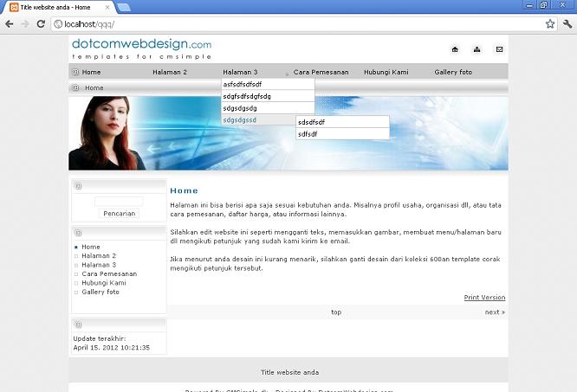This screenshot has width=577, height=392.
Task: Select sdfsdf in nested submenu
Action: click(342, 134)
